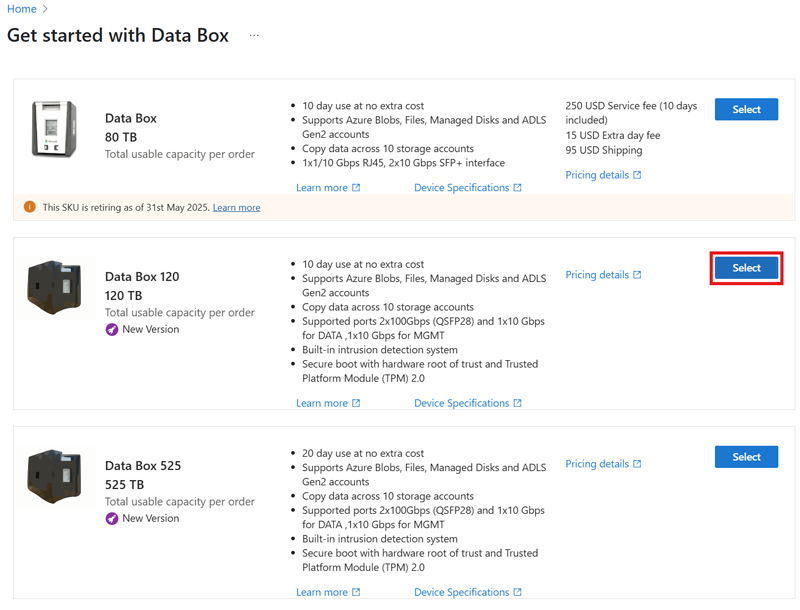View Pricing details for Data Box 120
800x610 pixels.
click(x=597, y=275)
